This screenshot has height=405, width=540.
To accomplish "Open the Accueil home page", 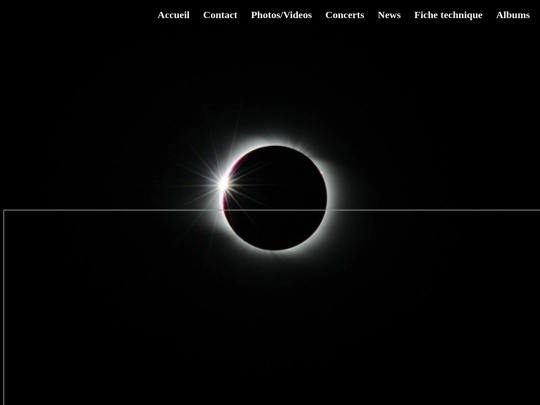I will point(173,15).
